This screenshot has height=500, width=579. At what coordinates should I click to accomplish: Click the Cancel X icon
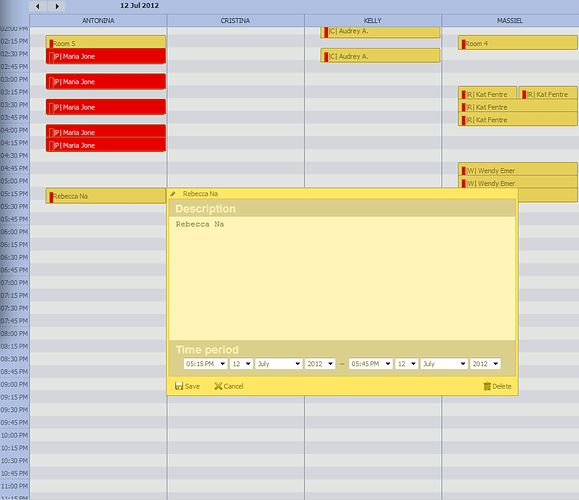218,386
